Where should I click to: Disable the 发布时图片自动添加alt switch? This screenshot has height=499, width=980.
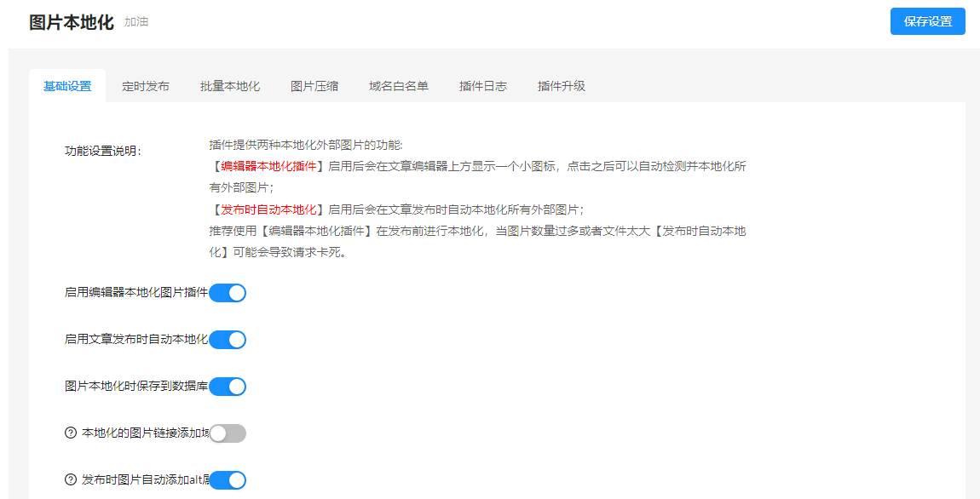point(228,480)
